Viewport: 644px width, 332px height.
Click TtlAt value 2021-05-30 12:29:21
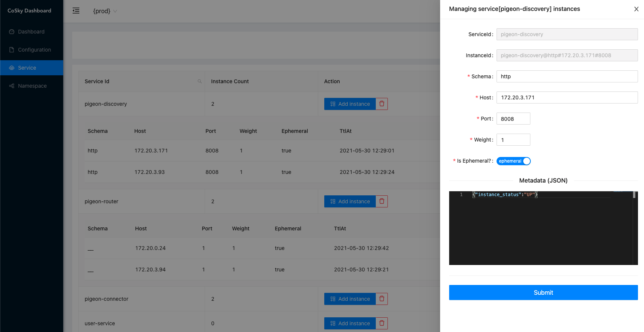pyautogui.click(x=361, y=270)
